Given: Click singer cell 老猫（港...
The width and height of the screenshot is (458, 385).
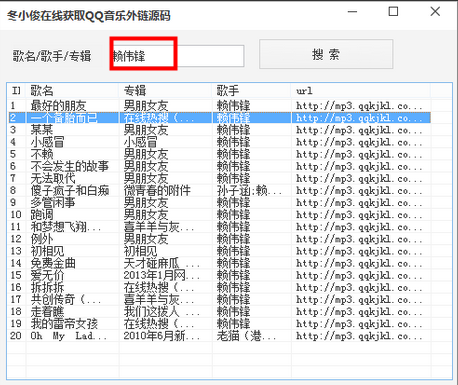Looking at the screenshot, I should pos(247,336).
